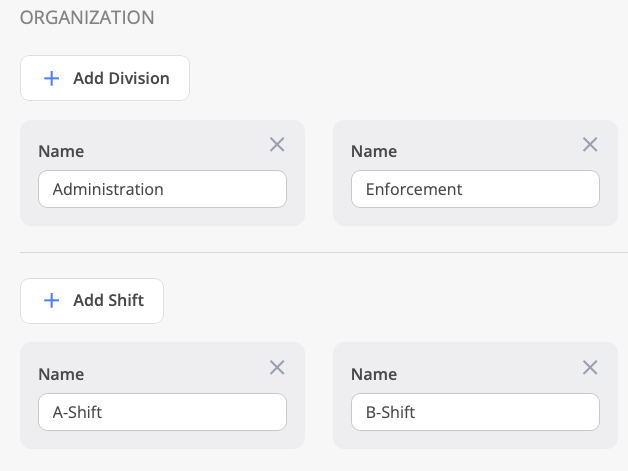628x471 pixels.
Task: Focus the B-Shift name input
Action: tap(475, 412)
